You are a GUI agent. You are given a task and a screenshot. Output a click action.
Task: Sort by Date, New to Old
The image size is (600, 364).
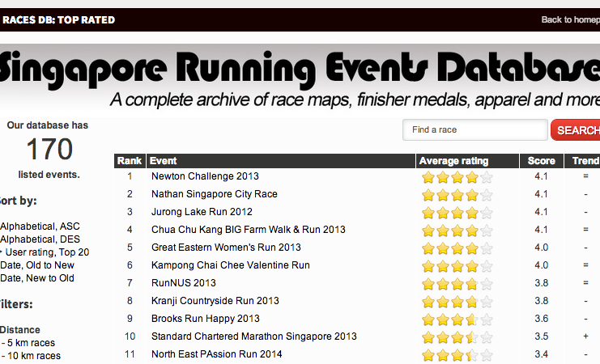pyautogui.click(x=37, y=278)
